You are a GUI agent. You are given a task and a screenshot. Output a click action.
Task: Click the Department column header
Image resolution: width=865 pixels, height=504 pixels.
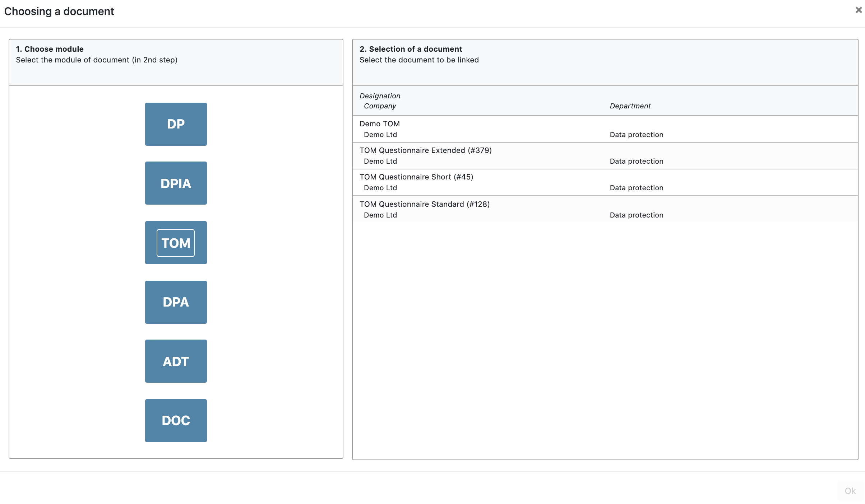tap(630, 106)
